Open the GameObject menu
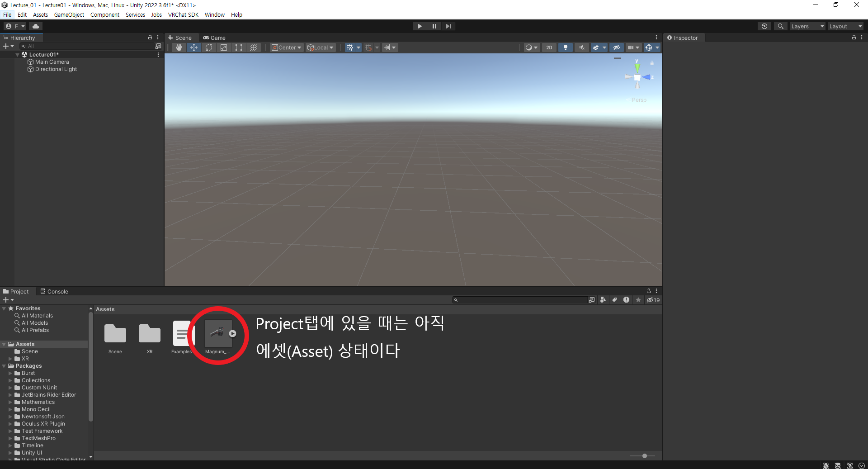 (69, 14)
